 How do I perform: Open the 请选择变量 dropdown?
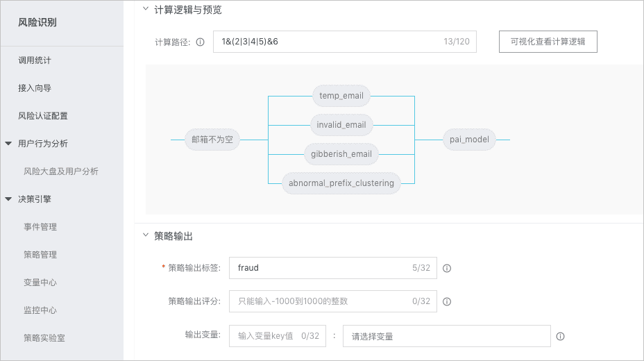click(x=446, y=336)
